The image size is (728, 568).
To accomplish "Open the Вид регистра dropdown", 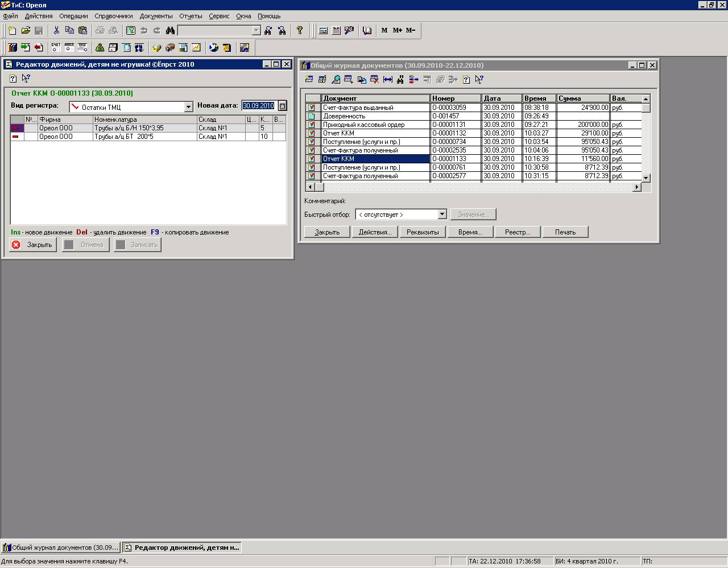I will [x=189, y=107].
